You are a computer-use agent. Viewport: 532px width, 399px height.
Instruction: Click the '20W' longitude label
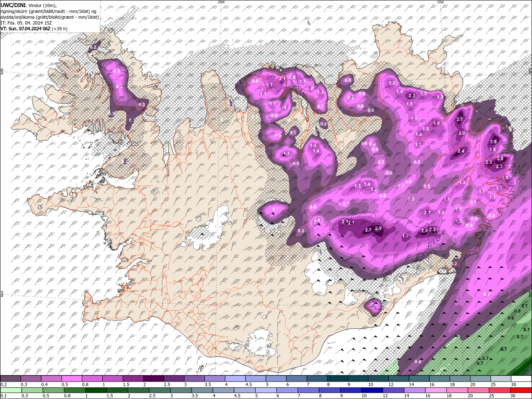(221, 2)
